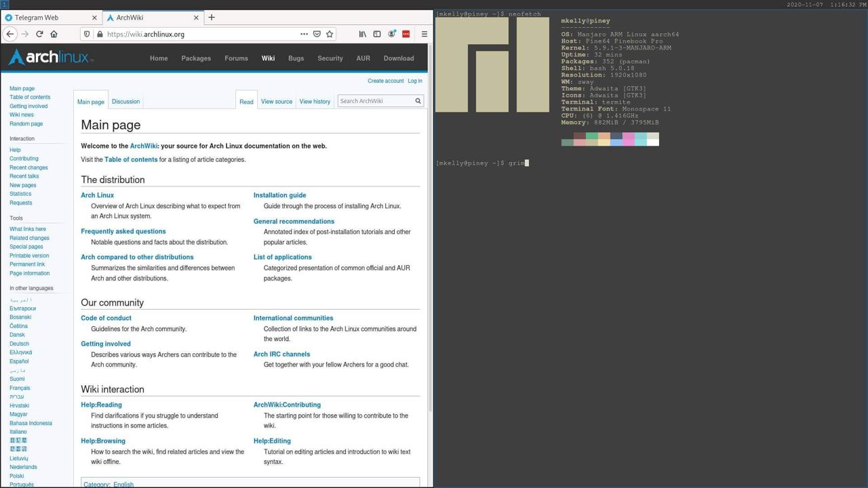Open Firefox library icon
Screen dimensions: 868x488
tap(363, 34)
